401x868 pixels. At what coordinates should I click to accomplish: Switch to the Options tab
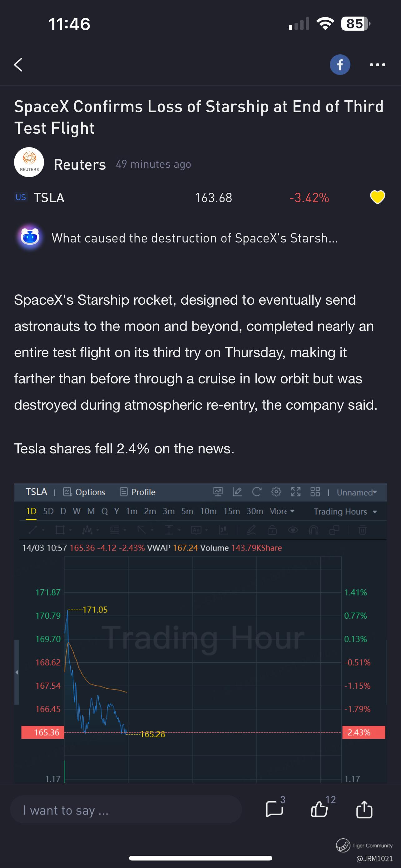click(84, 491)
